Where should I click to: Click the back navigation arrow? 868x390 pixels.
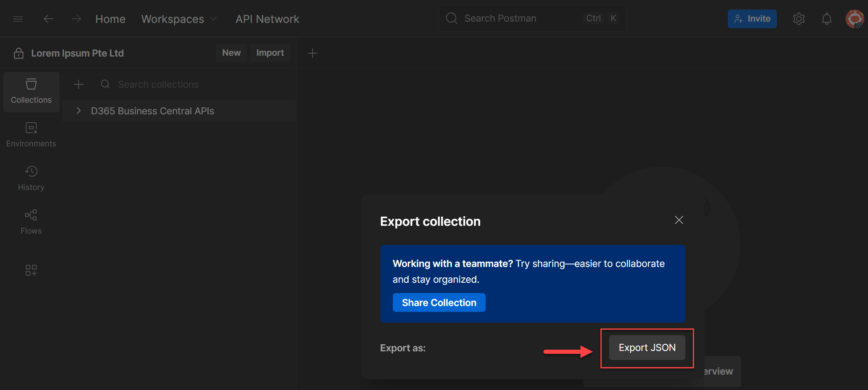click(48, 19)
